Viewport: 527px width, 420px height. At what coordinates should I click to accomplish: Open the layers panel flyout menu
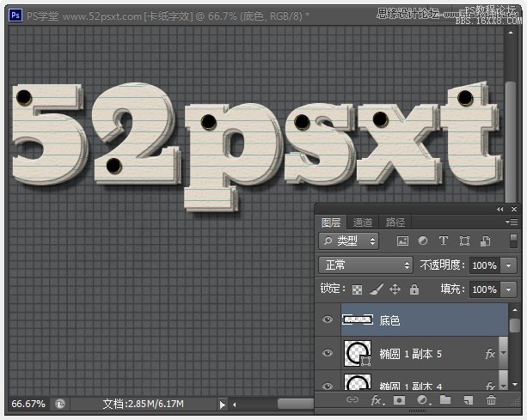512,222
